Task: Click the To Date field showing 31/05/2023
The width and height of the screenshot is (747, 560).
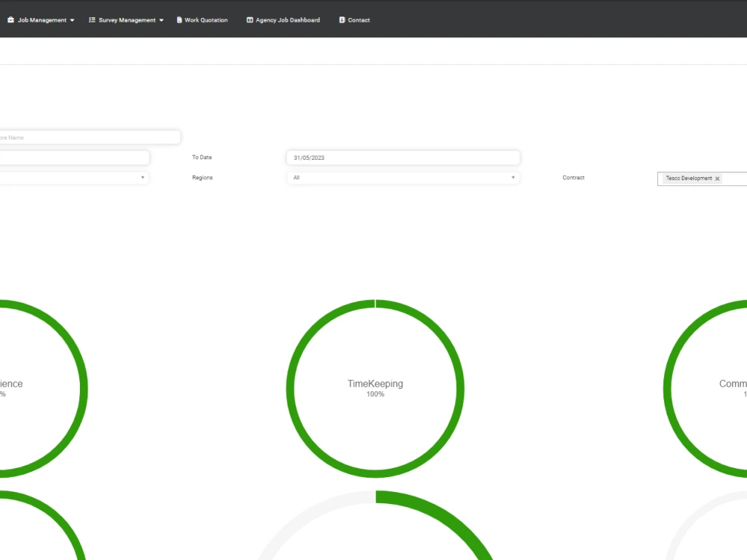Action: (x=403, y=158)
